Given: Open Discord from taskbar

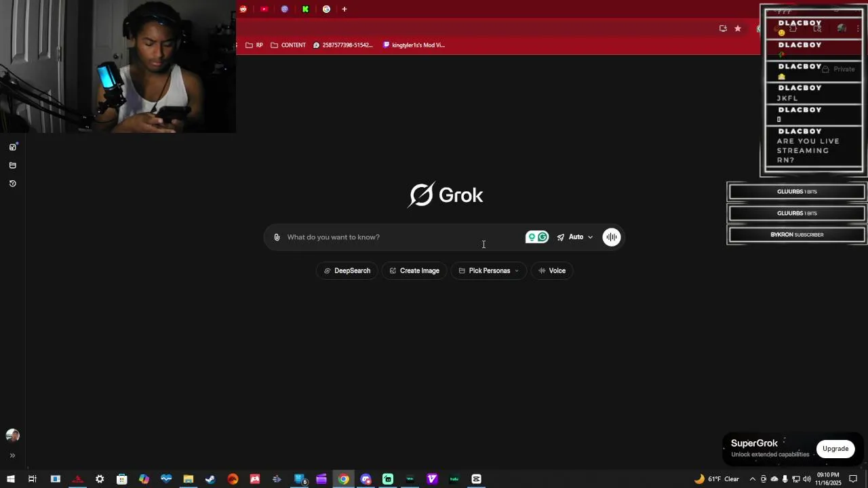Looking at the screenshot, I should (x=366, y=479).
